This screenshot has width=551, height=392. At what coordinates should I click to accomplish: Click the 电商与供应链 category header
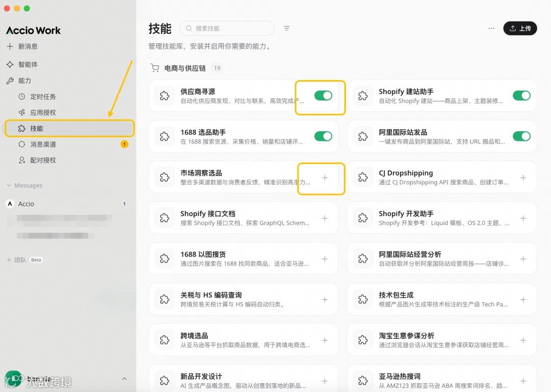[x=185, y=68]
